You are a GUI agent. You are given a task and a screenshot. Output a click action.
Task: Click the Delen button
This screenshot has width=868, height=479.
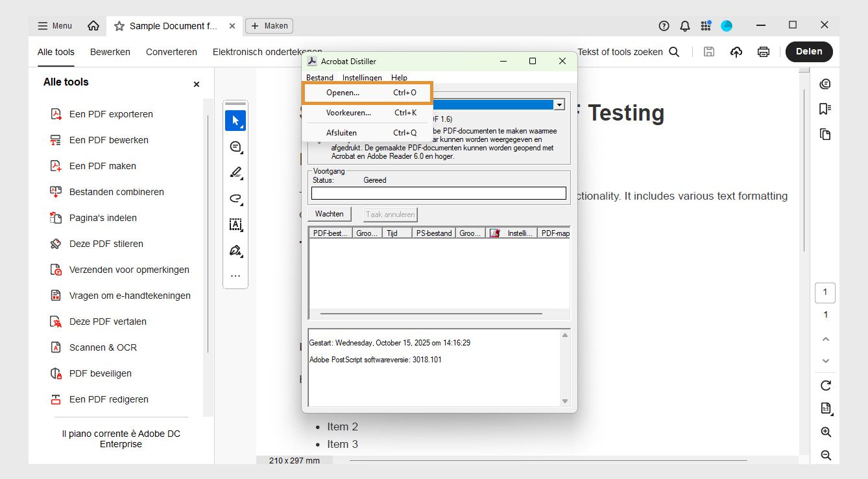pos(809,52)
